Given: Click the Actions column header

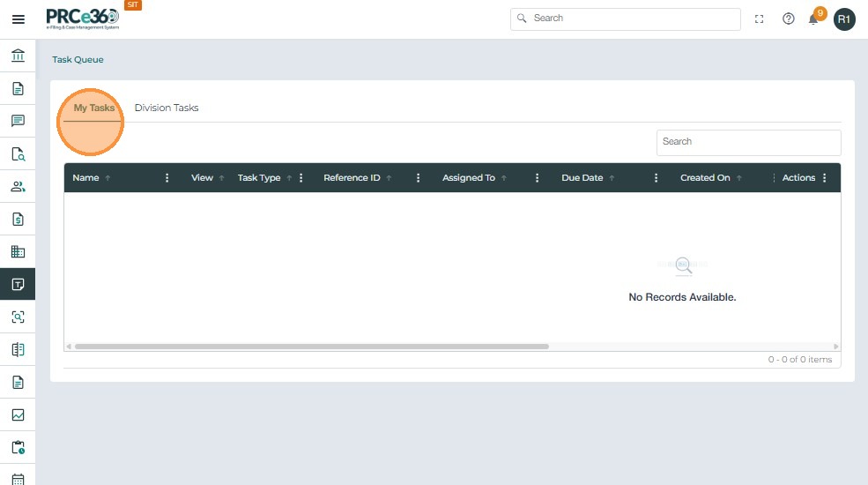Looking at the screenshot, I should click(798, 178).
